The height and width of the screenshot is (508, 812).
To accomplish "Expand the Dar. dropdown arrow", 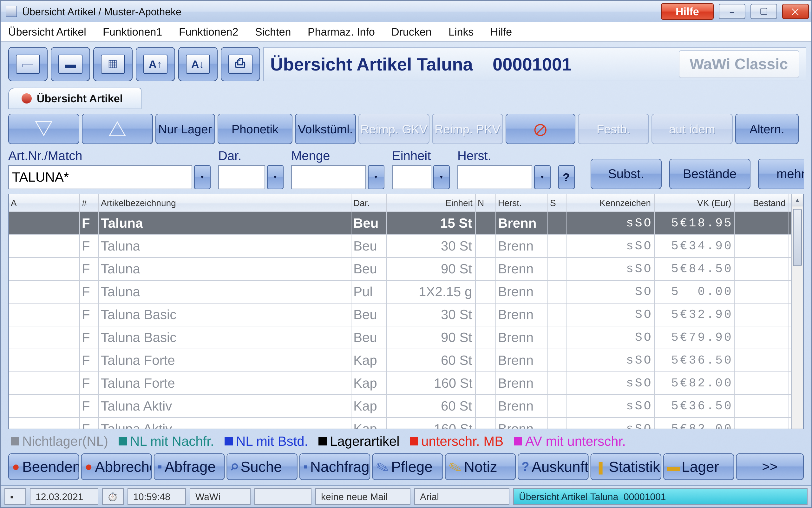I will point(275,177).
